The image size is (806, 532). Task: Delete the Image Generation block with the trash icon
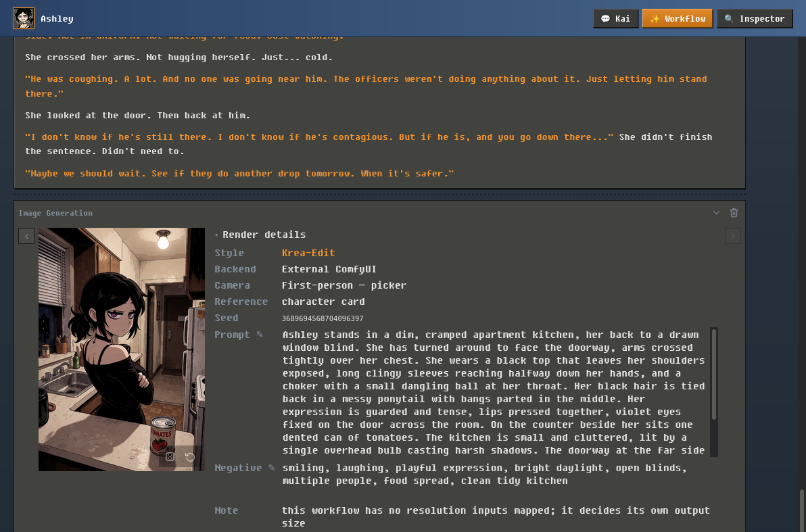click(x=734, y=213)
